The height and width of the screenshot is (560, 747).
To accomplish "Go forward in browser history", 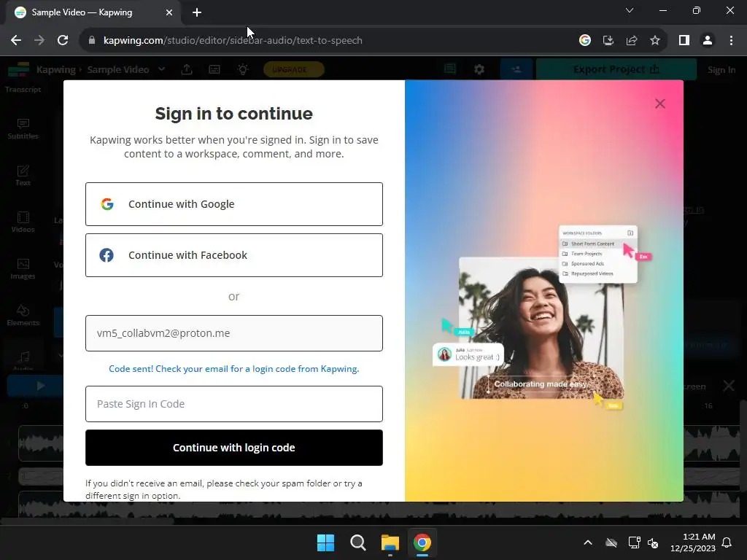I will coord(39,41).
